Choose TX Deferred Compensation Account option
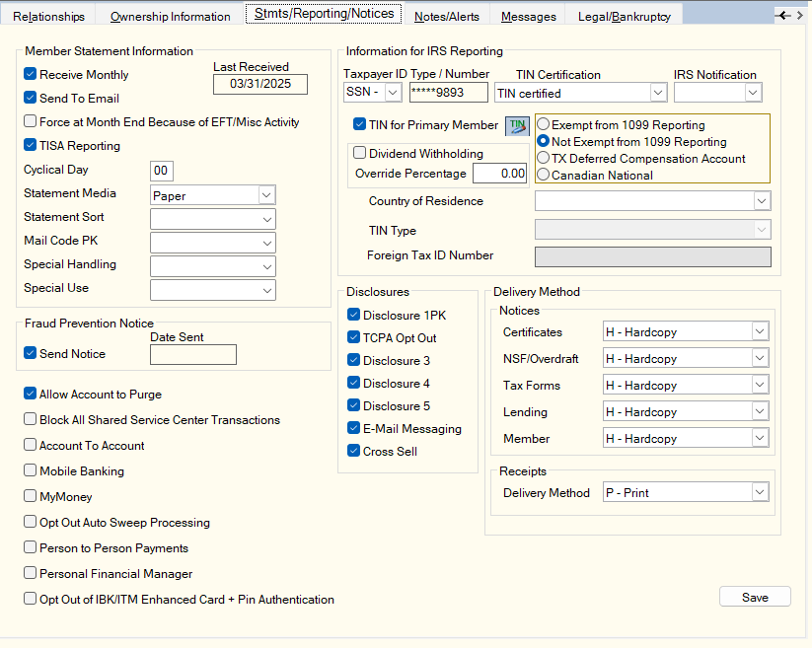Image resolution: width=812 pixels, height=648 pixels. tap(544, 158)
